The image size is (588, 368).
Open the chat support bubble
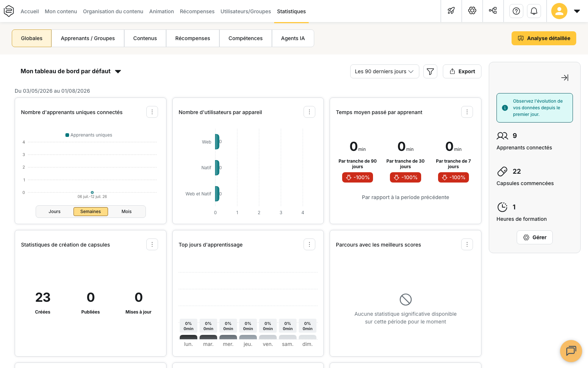(571, 351)
